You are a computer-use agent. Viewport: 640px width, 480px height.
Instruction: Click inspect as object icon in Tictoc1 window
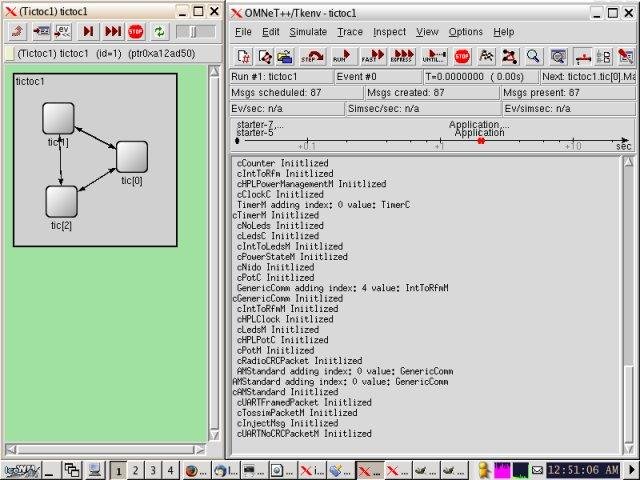click(x=41, y=31)
